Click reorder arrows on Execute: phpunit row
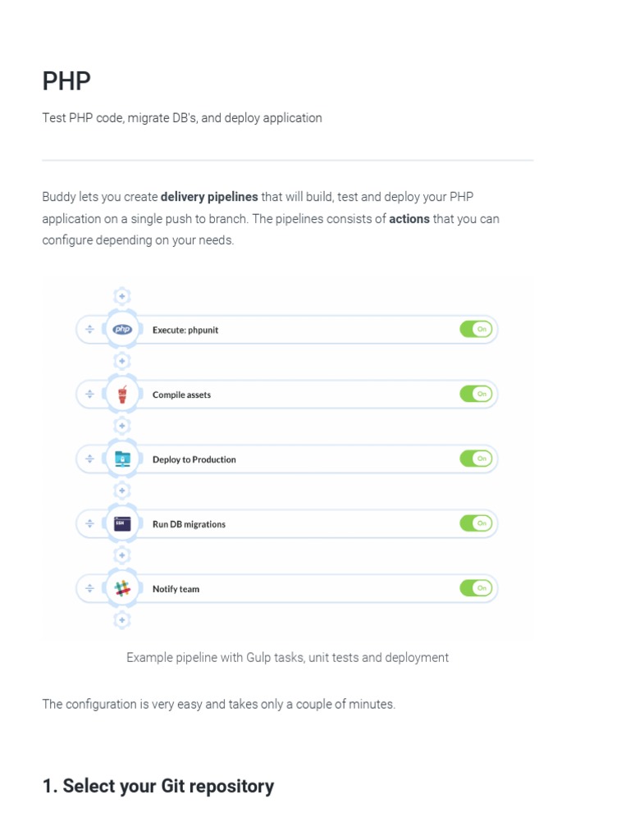 coord(89,330)
